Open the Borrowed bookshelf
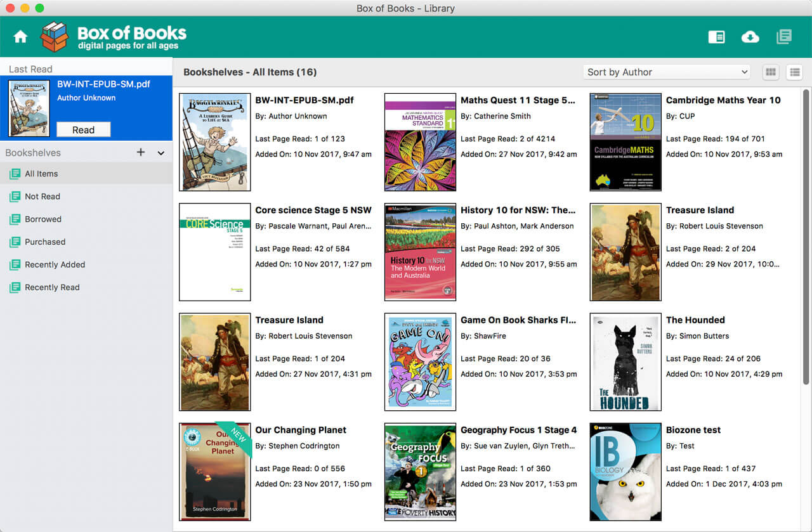This screenshot has width=812, height=532. pyautogui.click(x=86, y=219)
